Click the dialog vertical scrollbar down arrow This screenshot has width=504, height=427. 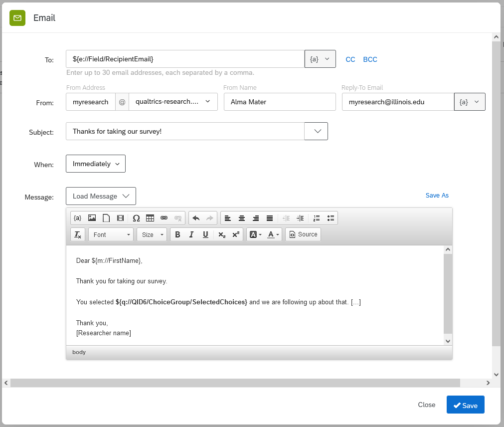[496, 374]
